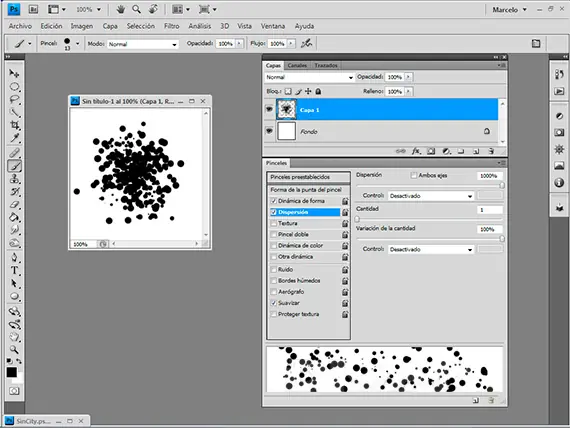This screenshot has width=570, height=428.
Task: Delete layer trash icon in Capas panel
Action: pyautogui.click(x=491, y=151)
